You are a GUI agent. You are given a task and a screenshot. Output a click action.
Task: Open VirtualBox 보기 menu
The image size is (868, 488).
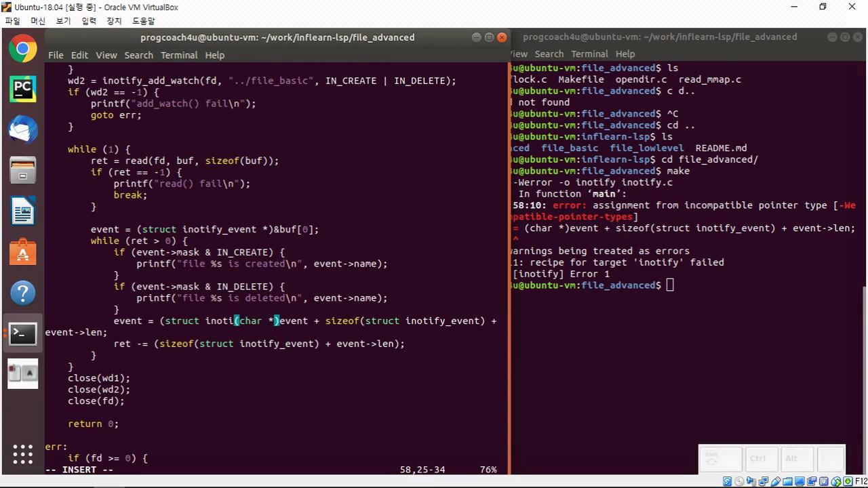63,21
